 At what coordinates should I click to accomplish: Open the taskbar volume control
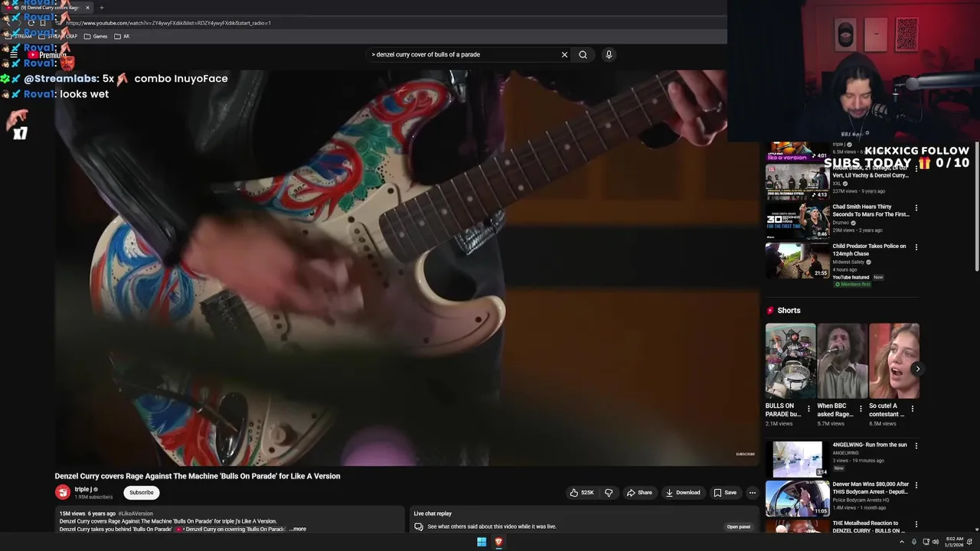pos(937,542)
